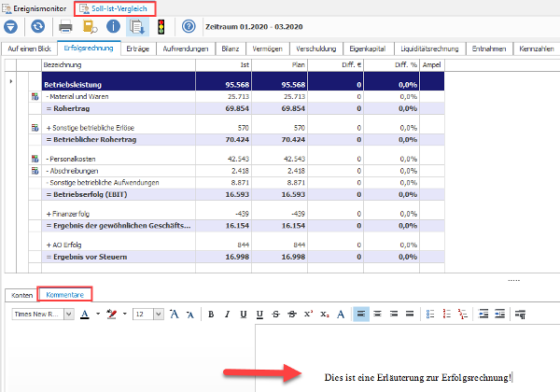560x392 pixels.
Task: Switch to the Bilanz tab
Action: pyautogui.click(x=231, y=49)
